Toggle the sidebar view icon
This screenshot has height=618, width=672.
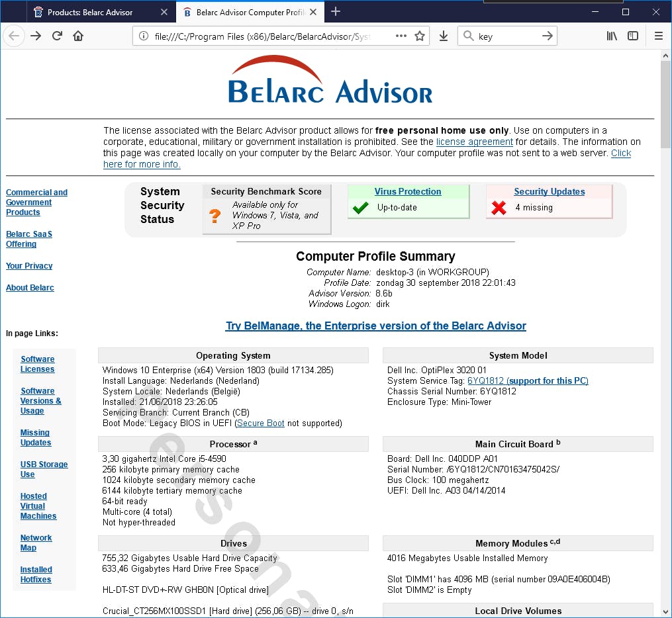click(633, 36)
